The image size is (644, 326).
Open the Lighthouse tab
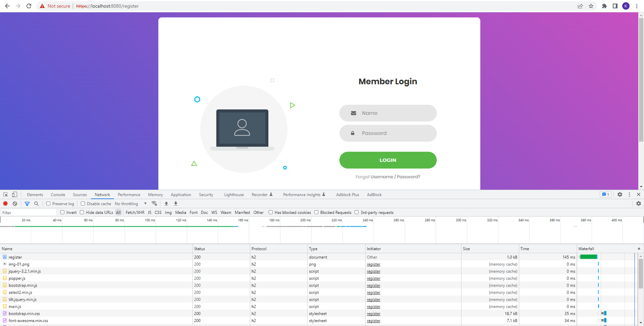click(x=234, y=195)
